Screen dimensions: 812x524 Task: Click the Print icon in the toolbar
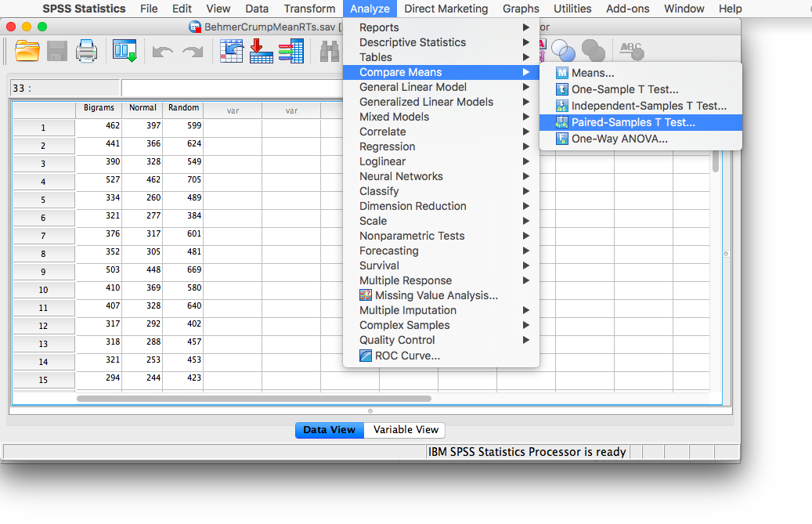pyautogui.click(x=86, y=51)
